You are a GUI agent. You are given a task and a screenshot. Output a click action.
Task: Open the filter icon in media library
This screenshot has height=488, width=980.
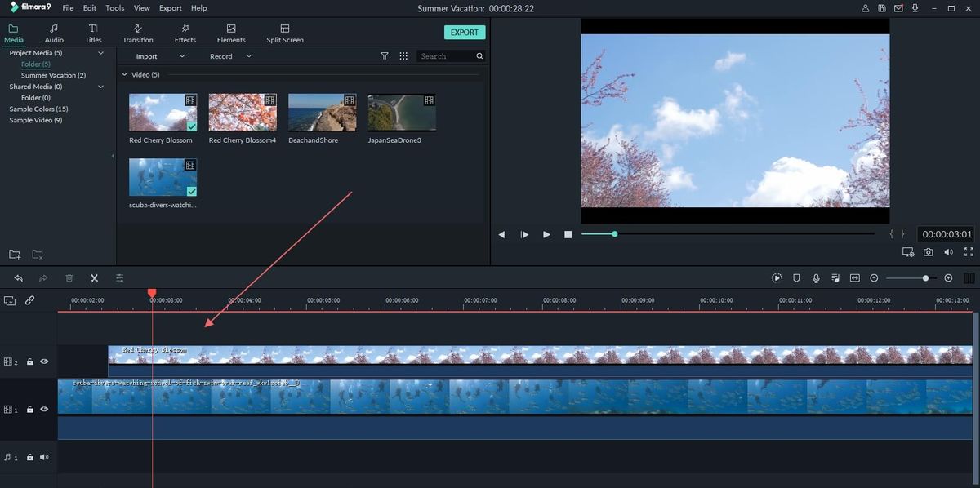(385, 56)
